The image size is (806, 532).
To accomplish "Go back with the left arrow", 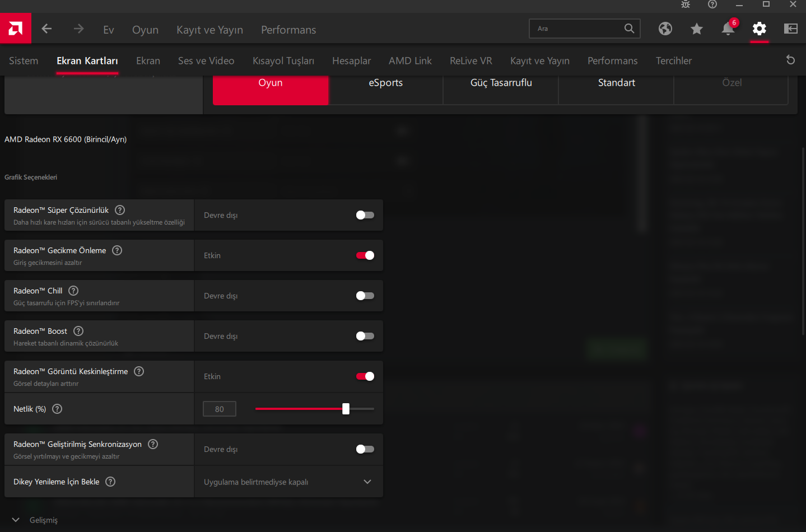I will coord(46,29).
